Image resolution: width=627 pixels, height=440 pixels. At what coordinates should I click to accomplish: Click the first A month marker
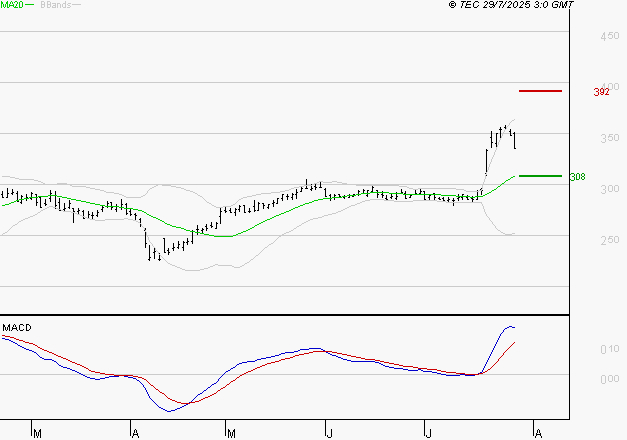pyautogui.click(x=134, y=432)
